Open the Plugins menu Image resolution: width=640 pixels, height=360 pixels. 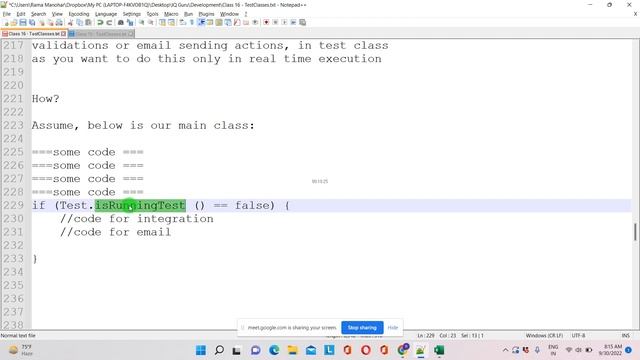click(x=206, y=14)
